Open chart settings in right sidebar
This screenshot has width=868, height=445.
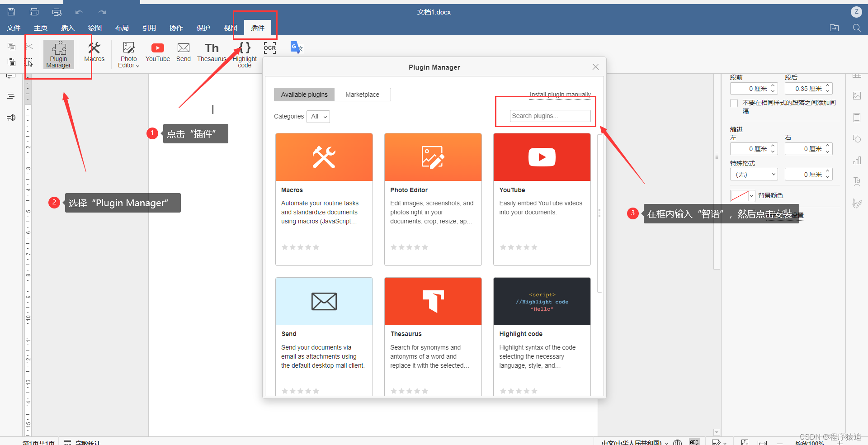[x=857, y=160]
